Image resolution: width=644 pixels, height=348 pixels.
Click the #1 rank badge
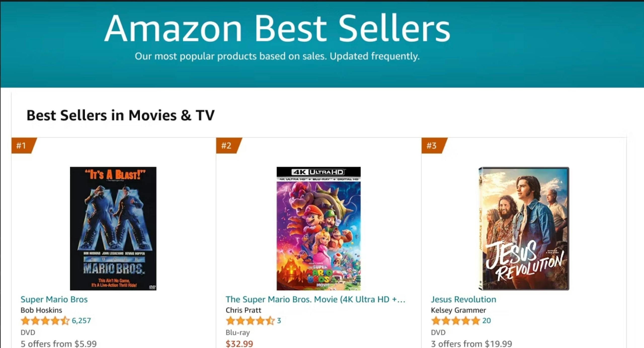[23, 145]
